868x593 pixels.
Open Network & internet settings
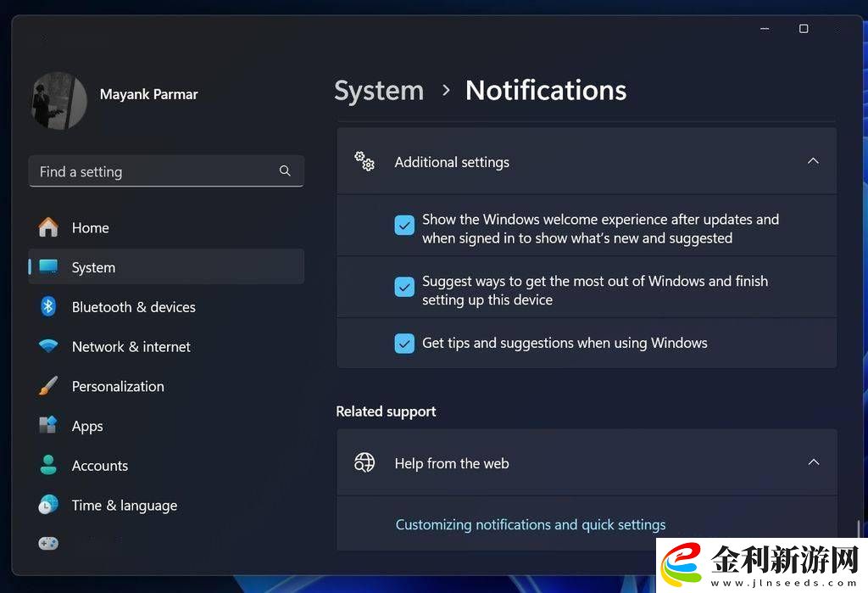pyautogui.click(x=131, y=346)
